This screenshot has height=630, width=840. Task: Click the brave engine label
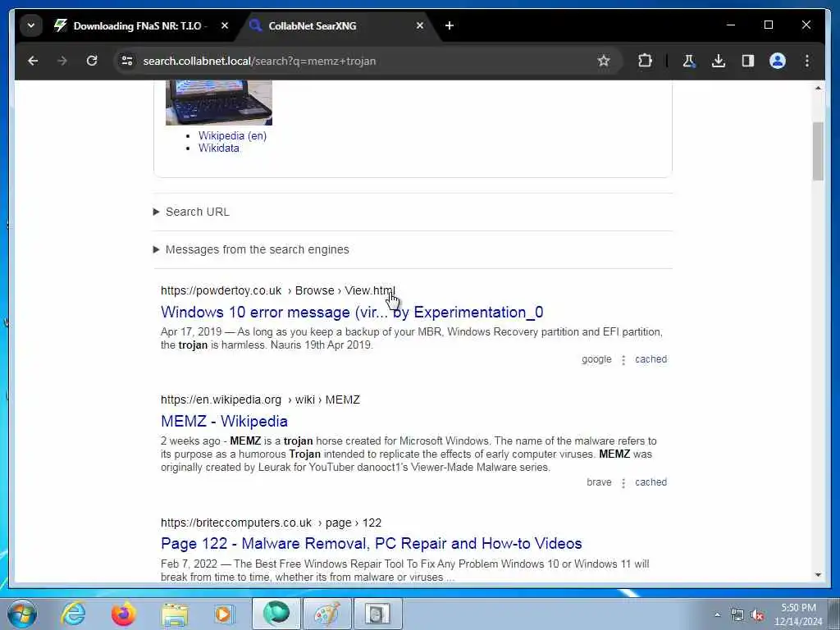pyautogui.click(x=599, y=482)
